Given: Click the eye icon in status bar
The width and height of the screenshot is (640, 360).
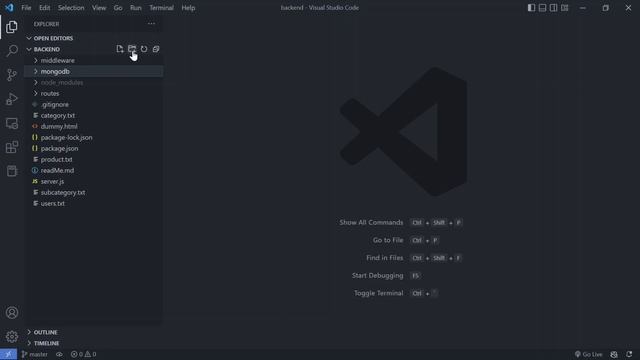Looking at the screenshot, I should 59,354.
